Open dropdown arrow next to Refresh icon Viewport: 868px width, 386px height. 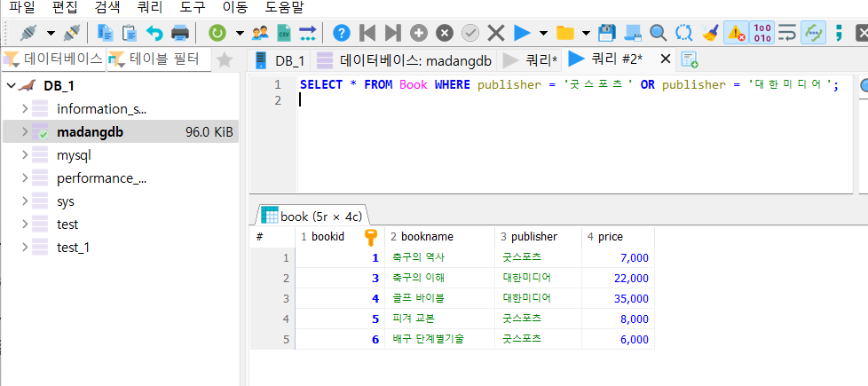pyautogui.click(x=239, y=33)
